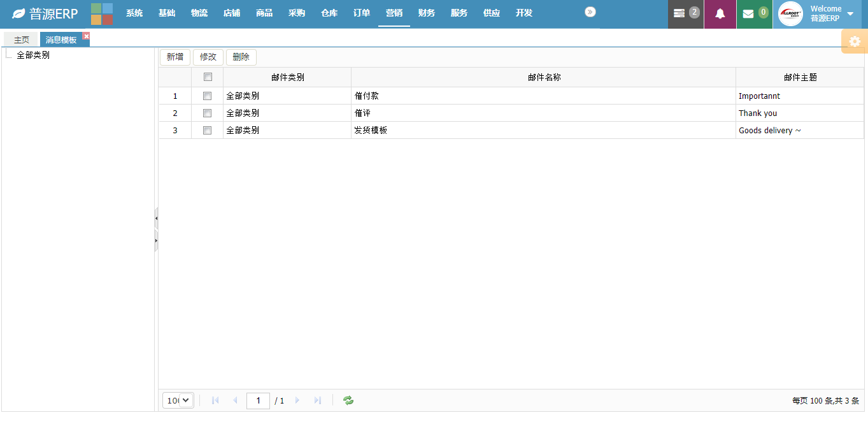Open the notifications bell icon
Screen dimensions: 868x422
point(720,14)
